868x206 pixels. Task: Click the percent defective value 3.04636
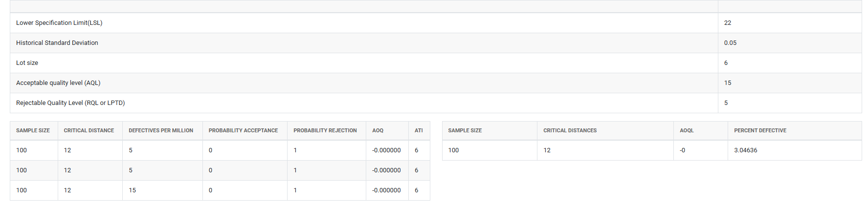745,150
